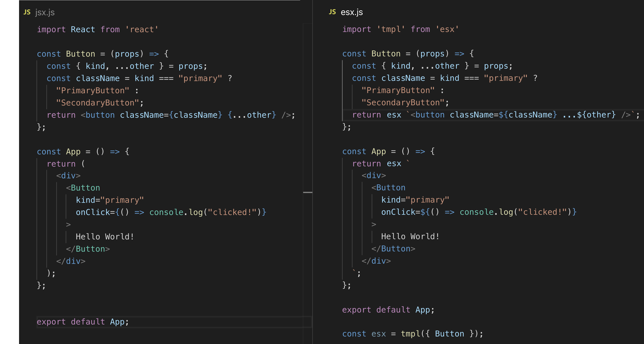
Task: Click 'Hello World!' text in esx.js
Action: pyautogui.click(x=410, y=236)
